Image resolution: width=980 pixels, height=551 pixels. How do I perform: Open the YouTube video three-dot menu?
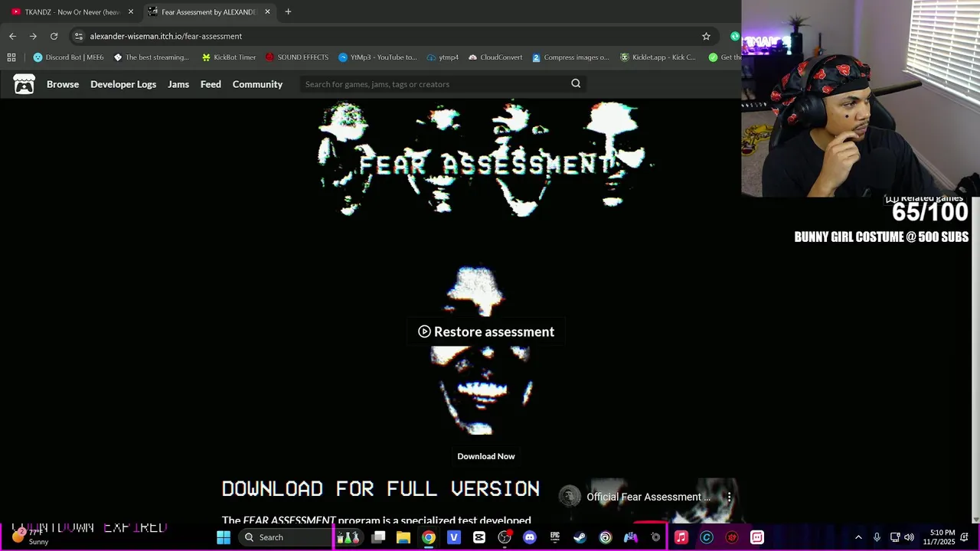click(729, 497)
